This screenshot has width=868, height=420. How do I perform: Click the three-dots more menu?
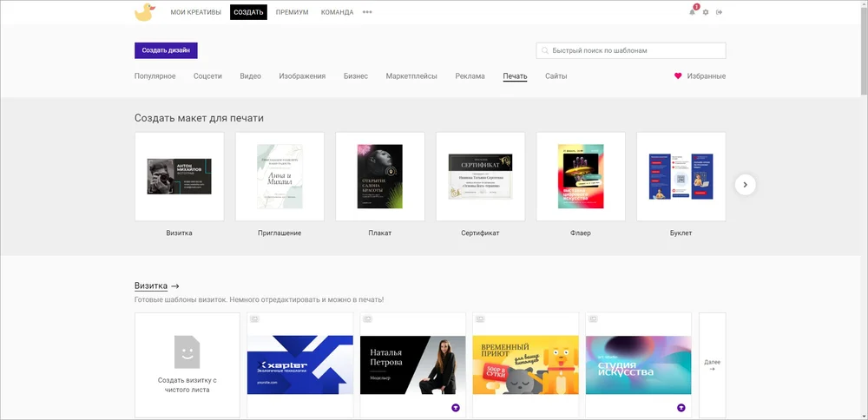tap(367, 12)
